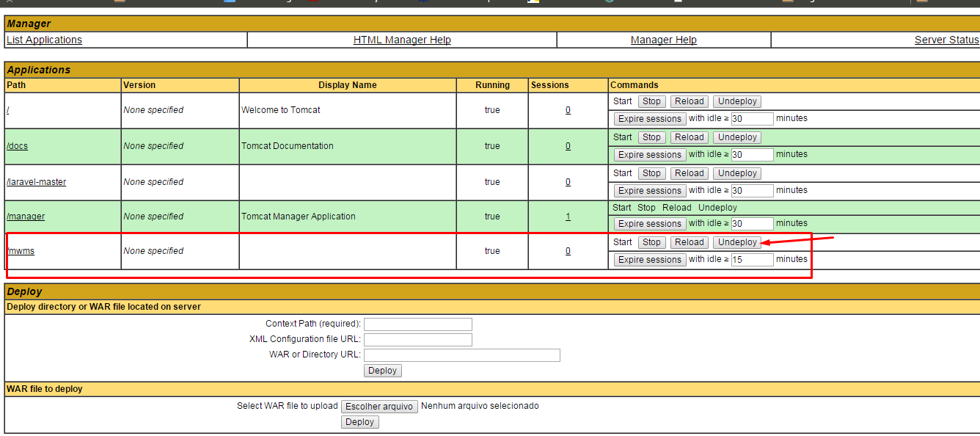The width and height of the screenshot is (980, 436).
Task: Click the 'Version' column header
Action: pyautogui.click(x=139, y=85)
